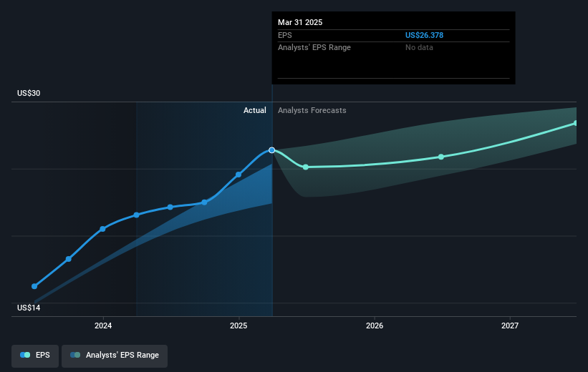Click the US$14 y-axis label

[29, 308]
